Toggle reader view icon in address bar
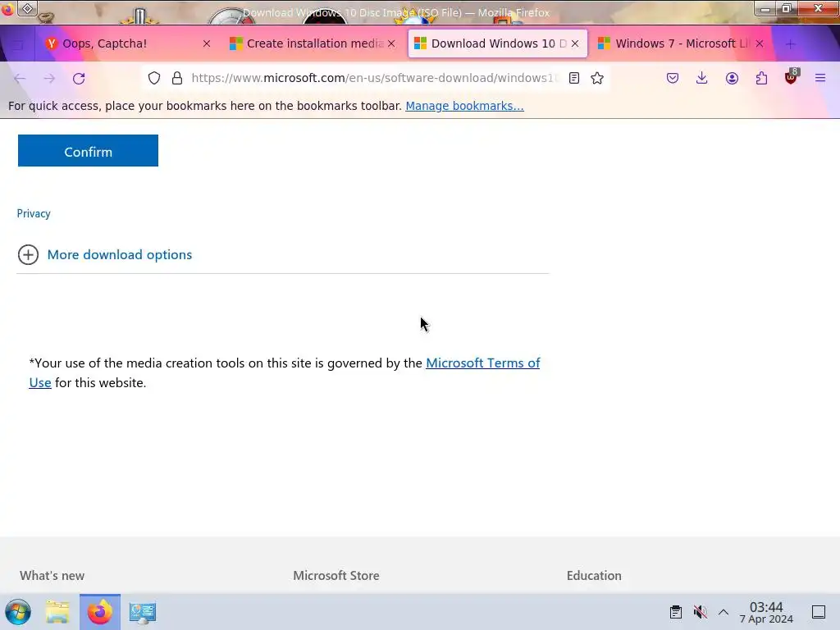 [573, 78]
